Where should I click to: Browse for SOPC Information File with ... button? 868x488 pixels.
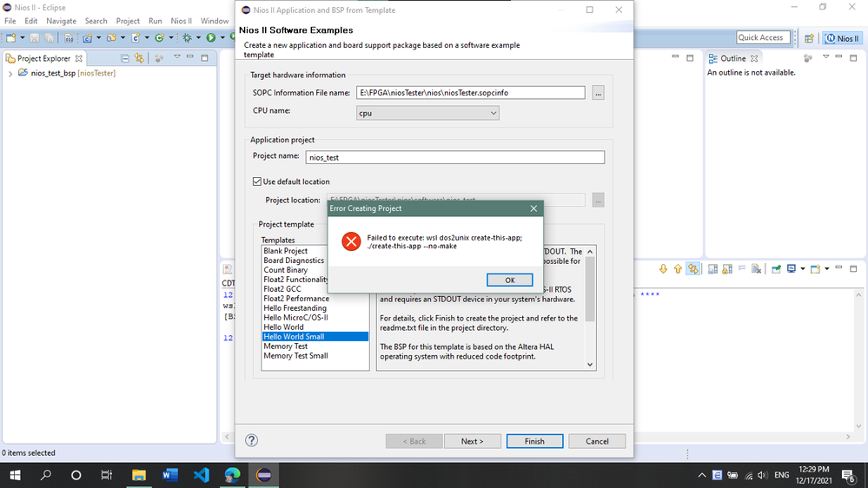pyautogui.click(x=598, y=93)
